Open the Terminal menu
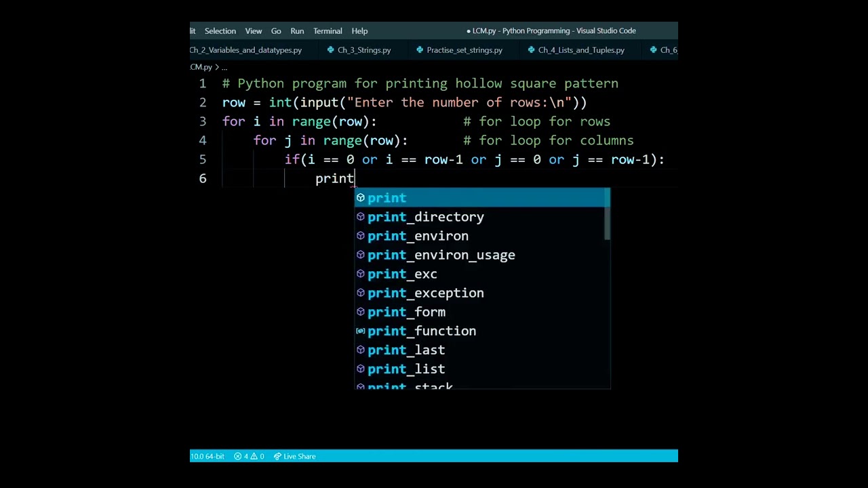Viewport: 868px width, 488px height. tap(328, 30)
